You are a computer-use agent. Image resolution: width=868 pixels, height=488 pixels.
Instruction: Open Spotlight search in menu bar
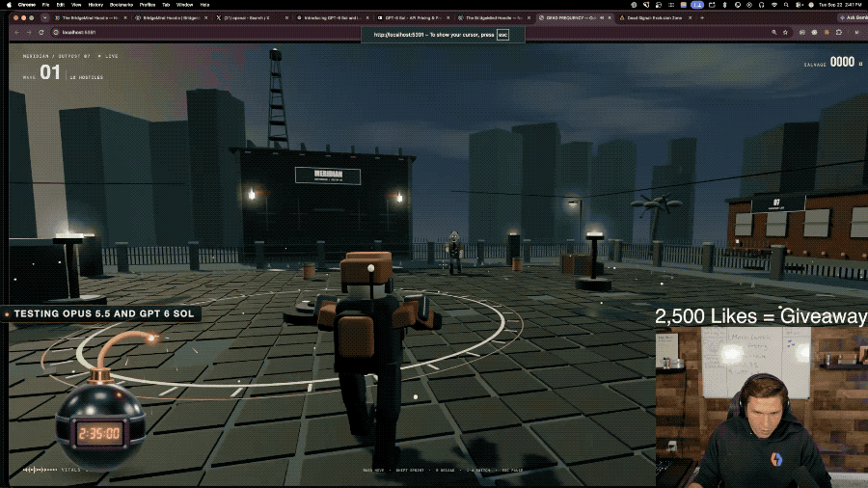click(786, 5)
